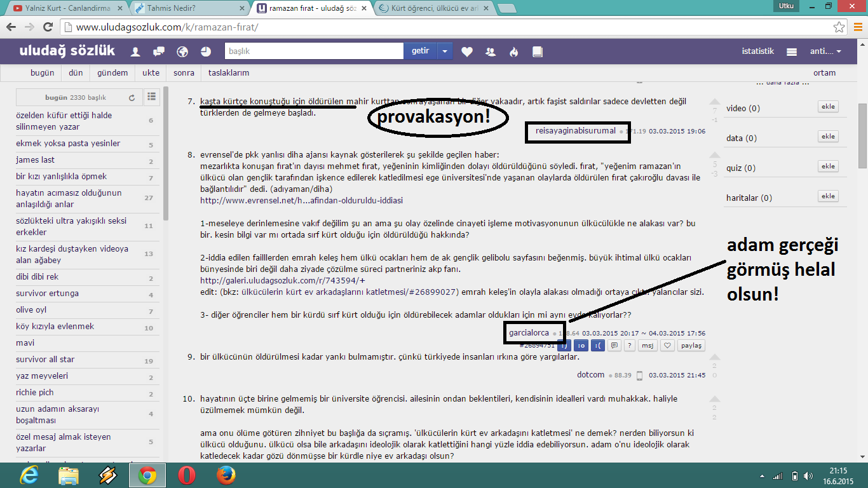Open the Winamp icon on the taskbar

click(107, 475)
